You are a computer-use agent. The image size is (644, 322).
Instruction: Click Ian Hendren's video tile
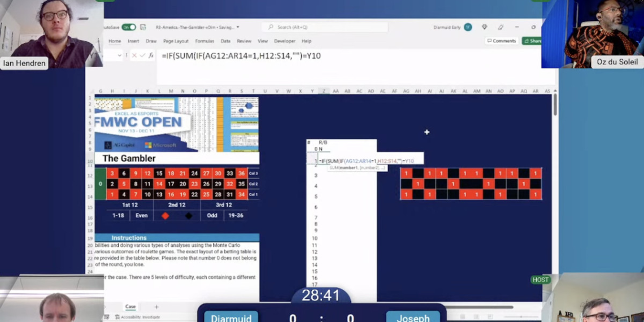(51, 34)
